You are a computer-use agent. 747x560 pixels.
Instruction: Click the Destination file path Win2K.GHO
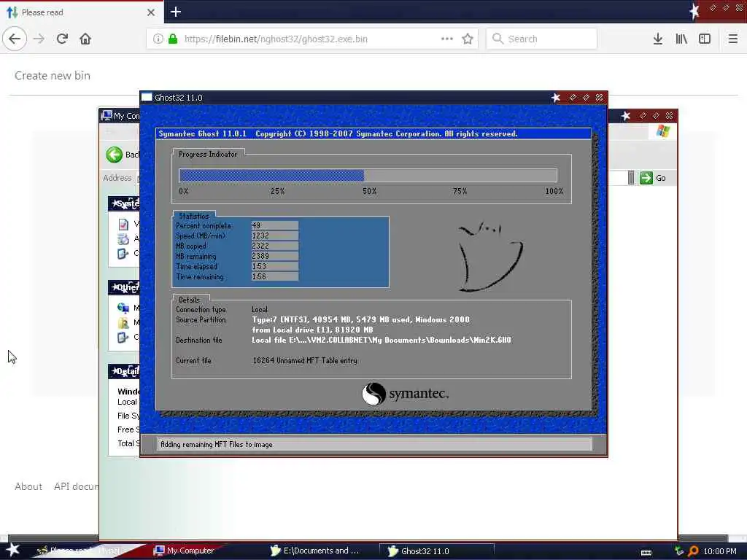click(x=381, y=340)
